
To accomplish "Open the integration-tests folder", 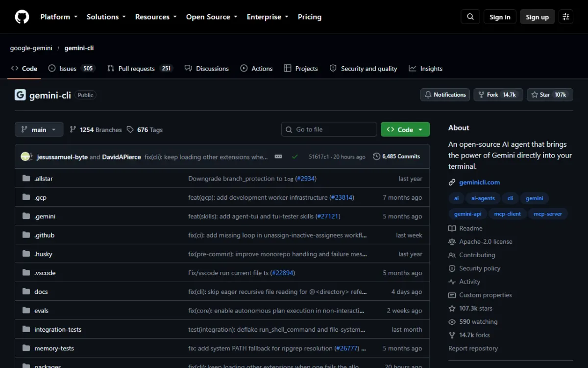I will pyautogui.click(x=58, y=329).
